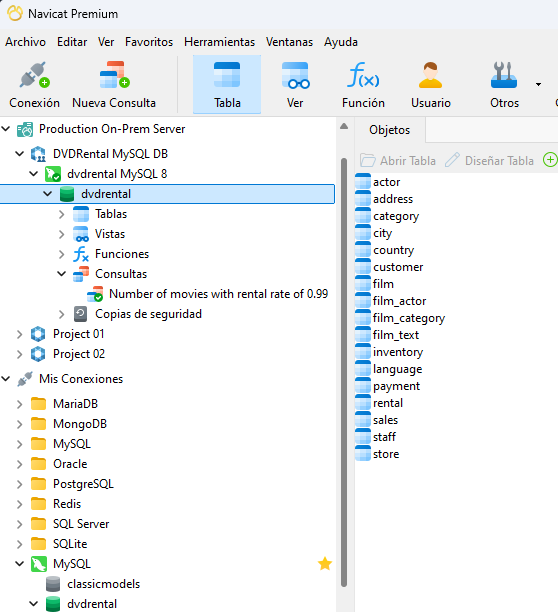Expand the Project 01 node
The height and width of the screenshot is (612, 558).
tap(20, 334)
